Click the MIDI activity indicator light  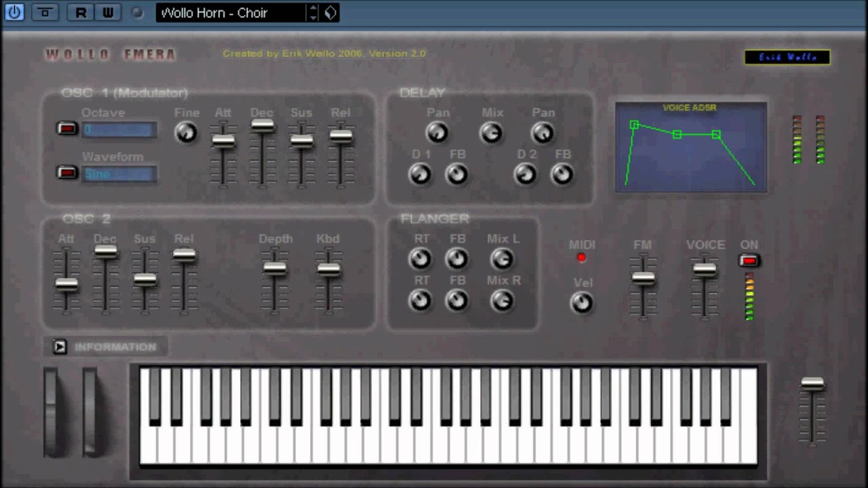[581, 258]
